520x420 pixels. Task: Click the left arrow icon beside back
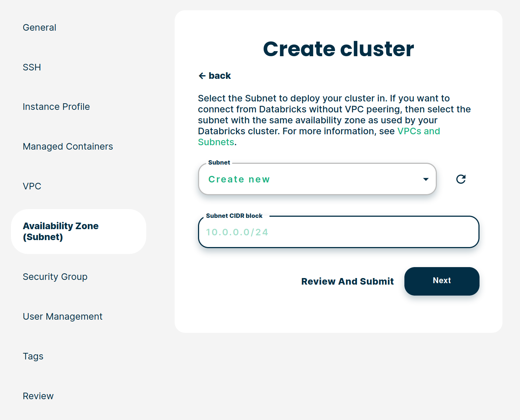[202, 76]
